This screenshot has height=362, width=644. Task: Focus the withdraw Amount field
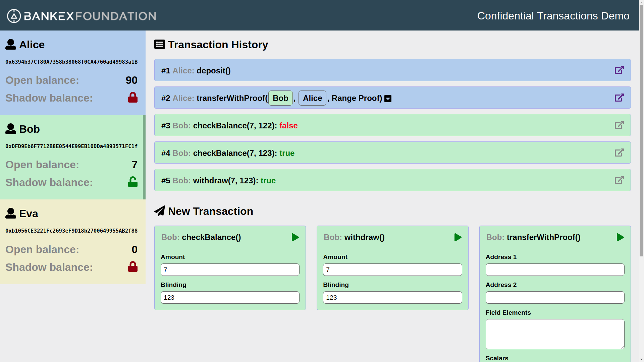[x=392, y=269]
